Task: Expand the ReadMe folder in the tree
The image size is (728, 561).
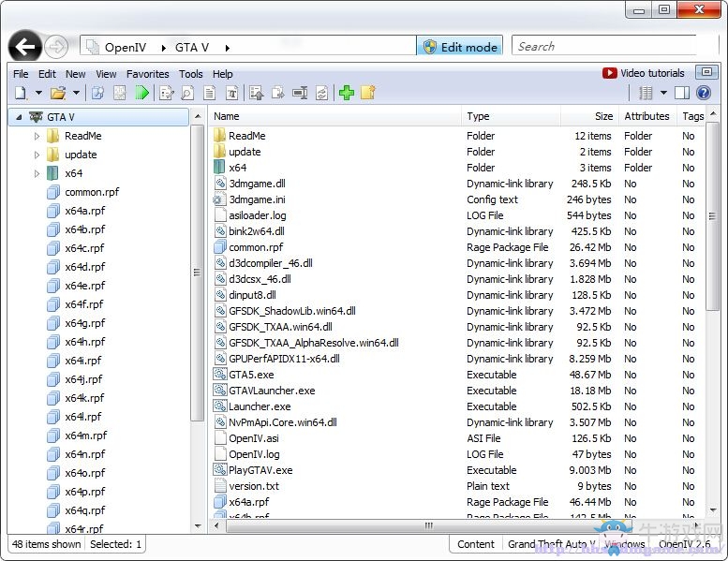Action: tap(37, 136)
